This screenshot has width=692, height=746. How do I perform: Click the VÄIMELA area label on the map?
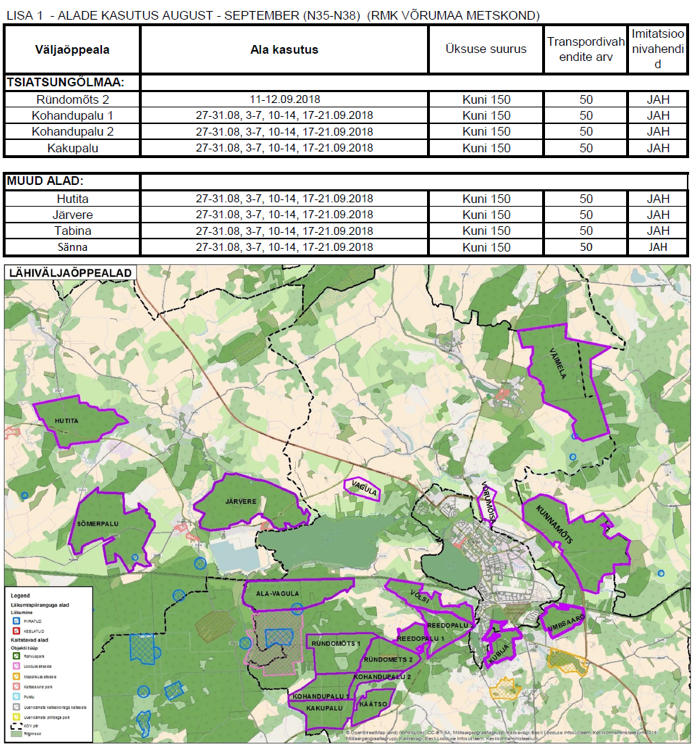point(558,364)
